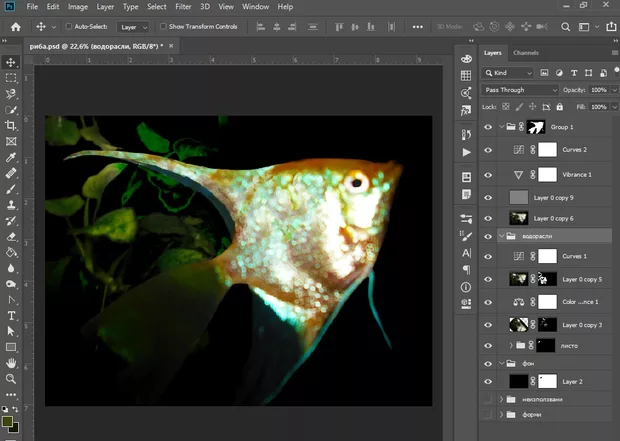Click the Layer 2 layer thumbnail

[x=518, y=381]
